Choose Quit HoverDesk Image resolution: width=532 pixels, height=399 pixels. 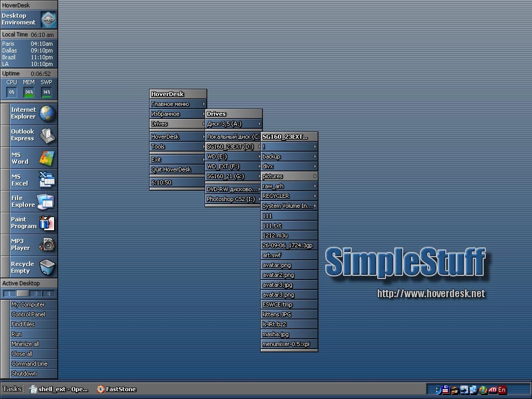pyautogui.click(x=178, y=169)
